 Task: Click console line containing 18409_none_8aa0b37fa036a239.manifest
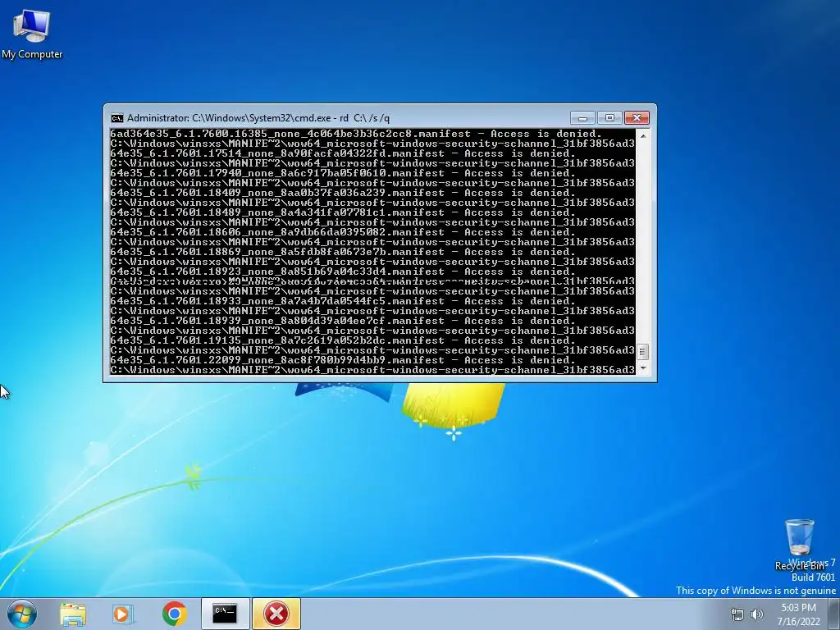(x=343, y=193)
